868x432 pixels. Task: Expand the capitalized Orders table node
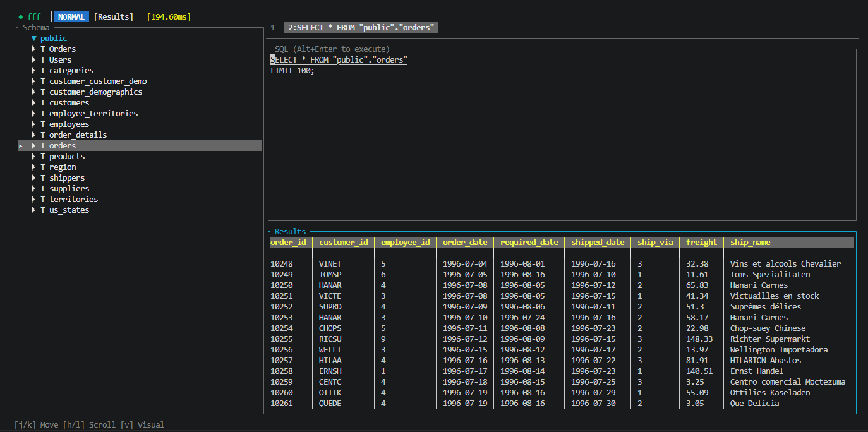(x=33, y=49)
